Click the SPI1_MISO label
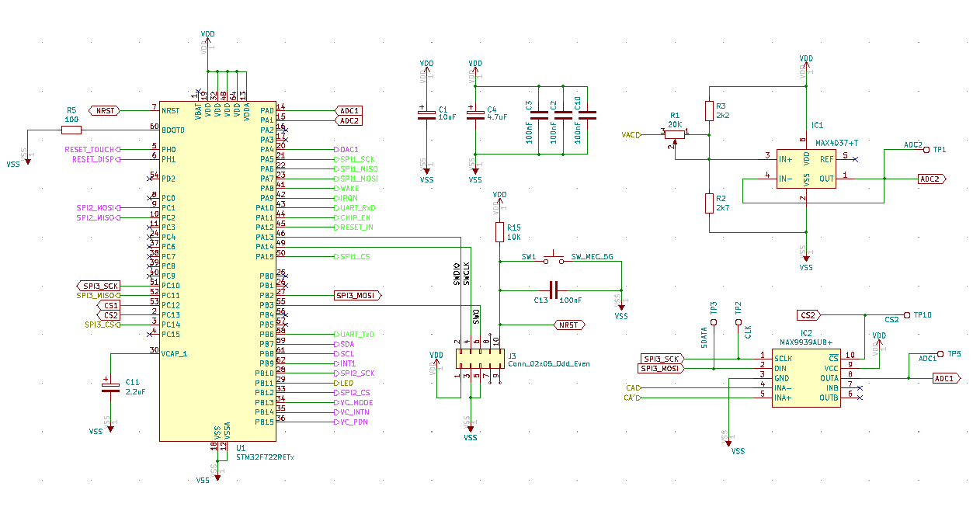The image size is (980, 507). (356, 168)
